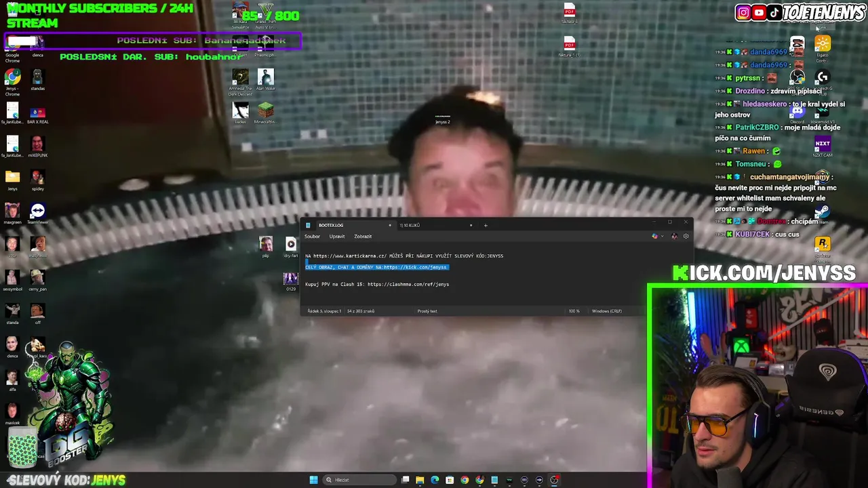Image resolution: width=868 pixels, height=488 pixels.
Task: Open the Jenys - Chrome desktop shortcut
Action: tap(12, 83)
